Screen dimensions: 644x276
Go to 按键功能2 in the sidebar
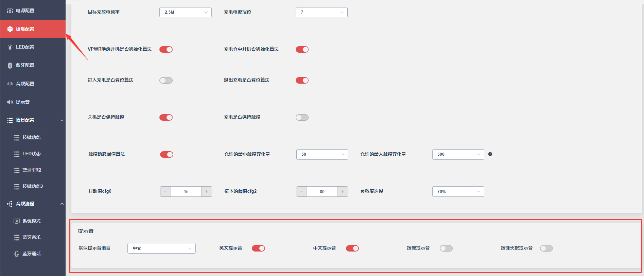[x=33, y=186]
